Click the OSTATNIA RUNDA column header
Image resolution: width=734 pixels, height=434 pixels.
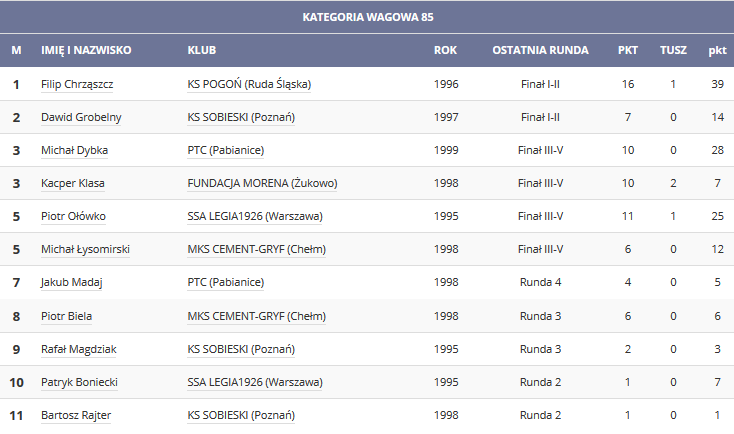point(540,50)
